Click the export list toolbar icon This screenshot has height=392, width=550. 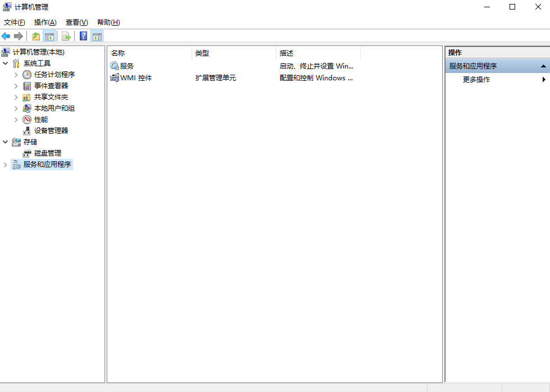click(66, 35)
